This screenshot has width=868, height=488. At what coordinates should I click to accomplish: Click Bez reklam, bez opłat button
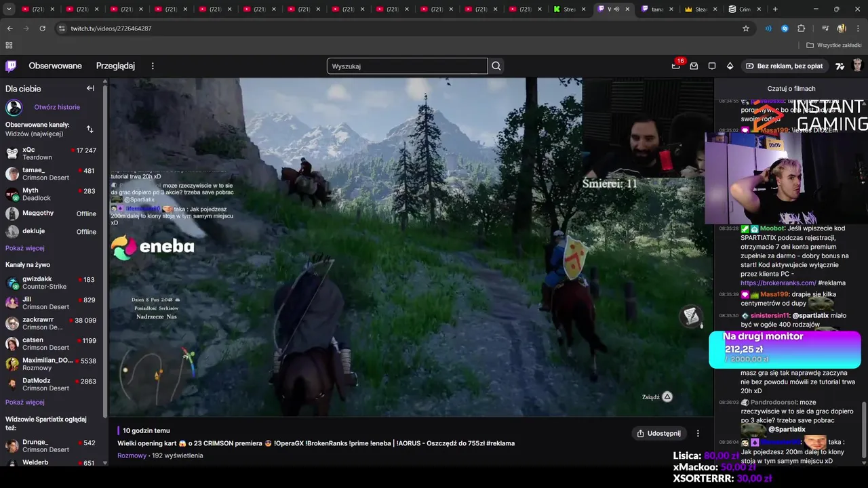pyautogui.click(x=784, y=66)
